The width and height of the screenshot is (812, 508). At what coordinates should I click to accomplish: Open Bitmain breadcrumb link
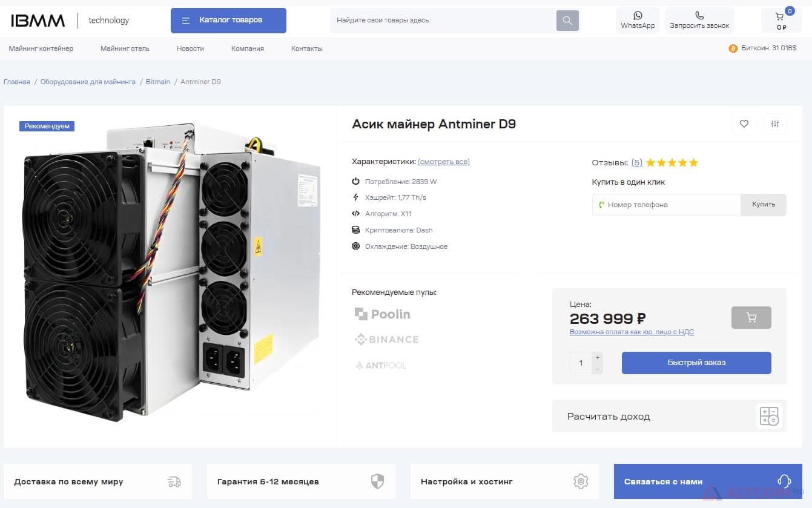coord(158,82)
